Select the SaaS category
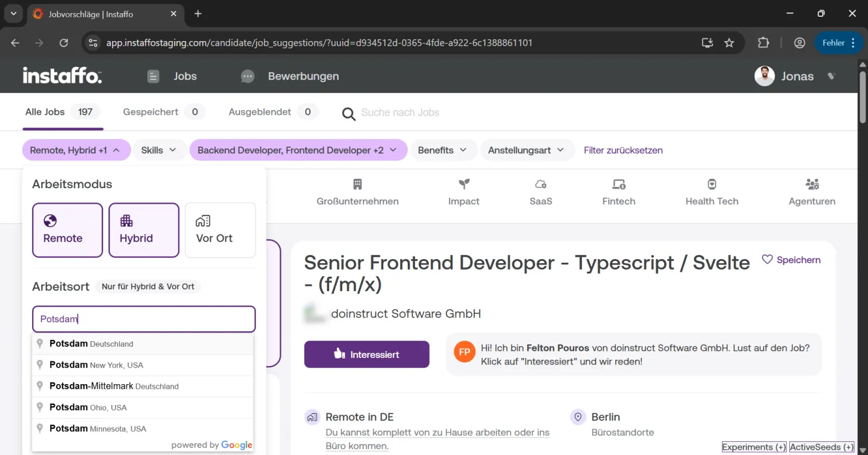868x455 pixels. [x=541, y=192]
